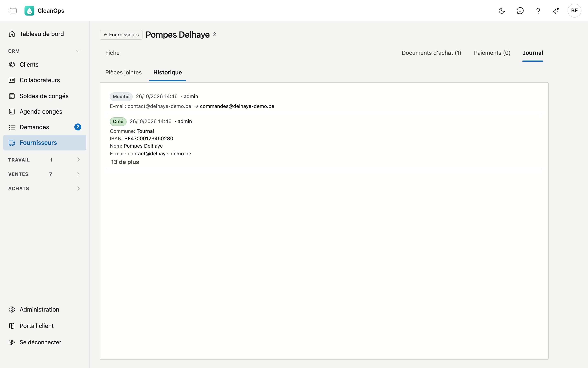Screen dimensions: 588x368
Task: Click Se déconnecter to log out
Action: [x=45, y=342]
